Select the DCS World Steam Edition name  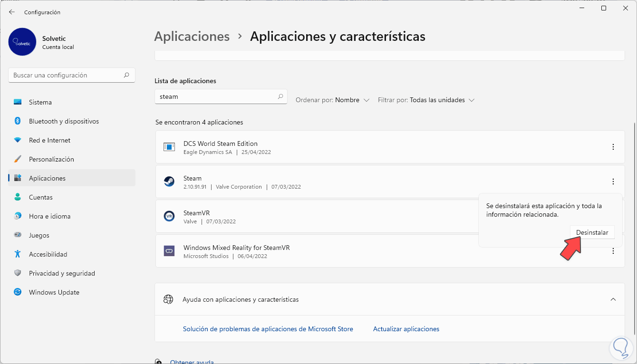click(221, 144)
